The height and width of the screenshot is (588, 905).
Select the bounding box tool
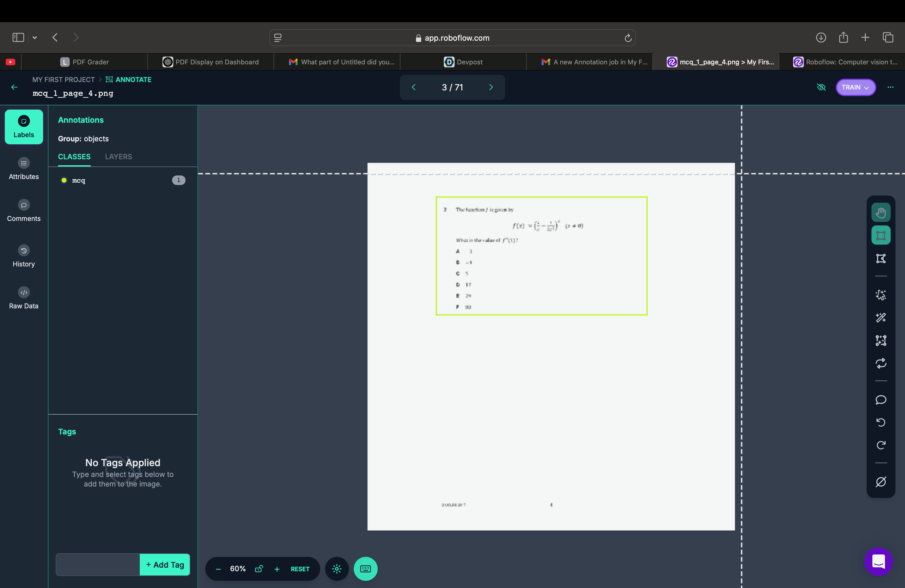[x=881, y=235]
